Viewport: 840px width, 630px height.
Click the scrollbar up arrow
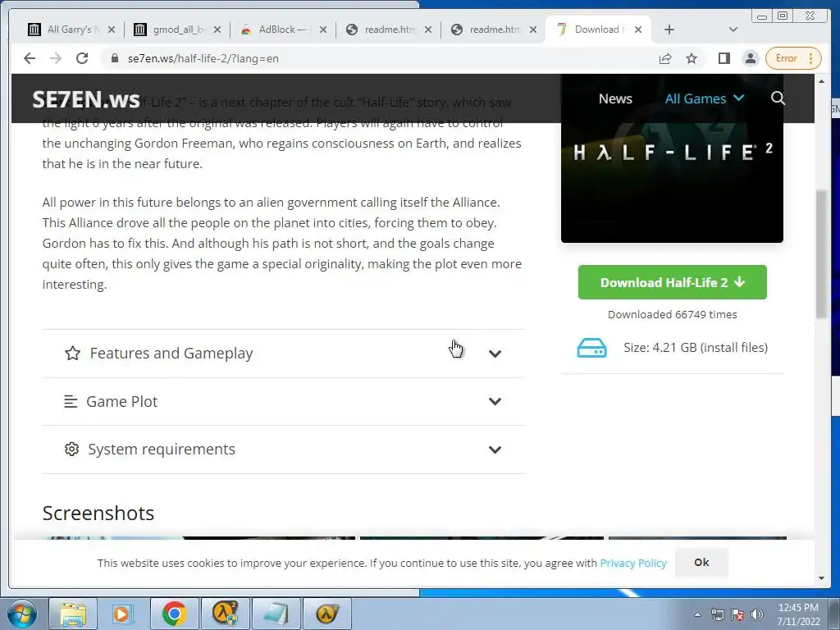(x=821, y=81)
